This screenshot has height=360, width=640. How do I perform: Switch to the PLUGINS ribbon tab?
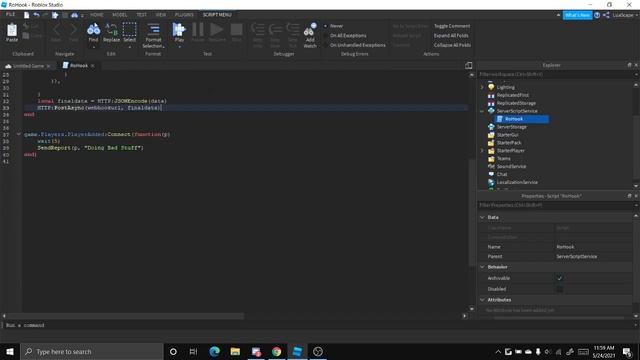(184, 15)
